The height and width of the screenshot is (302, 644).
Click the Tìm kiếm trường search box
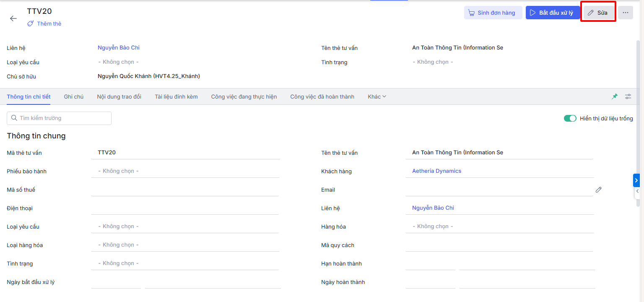59,118
